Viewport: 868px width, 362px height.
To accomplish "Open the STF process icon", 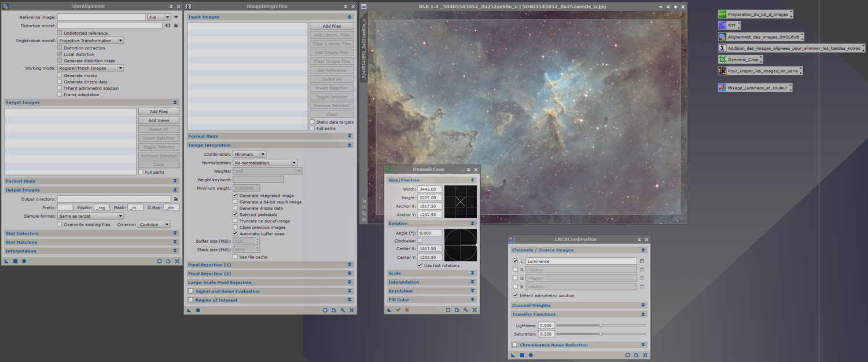I will (x=729, y=26).
